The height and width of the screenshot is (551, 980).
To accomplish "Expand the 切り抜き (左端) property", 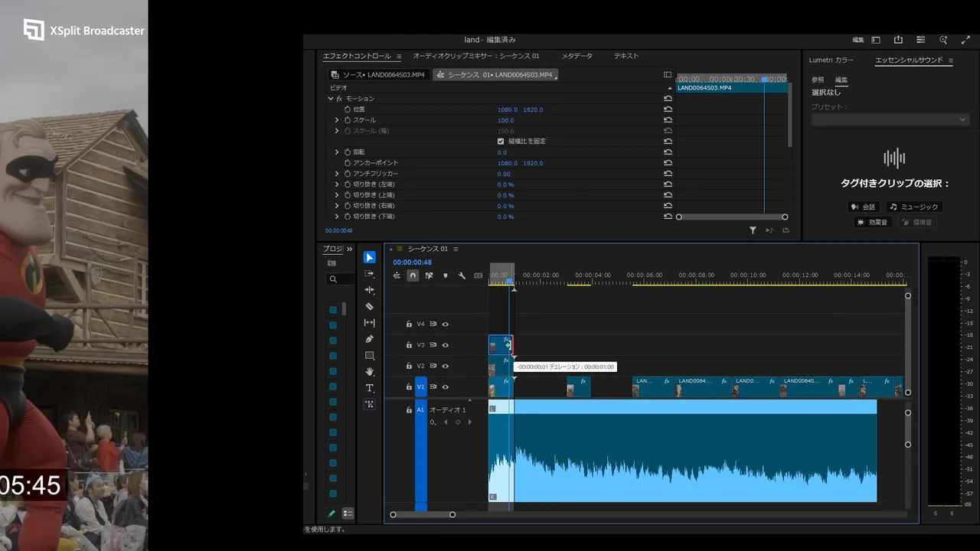I will 337,184.
